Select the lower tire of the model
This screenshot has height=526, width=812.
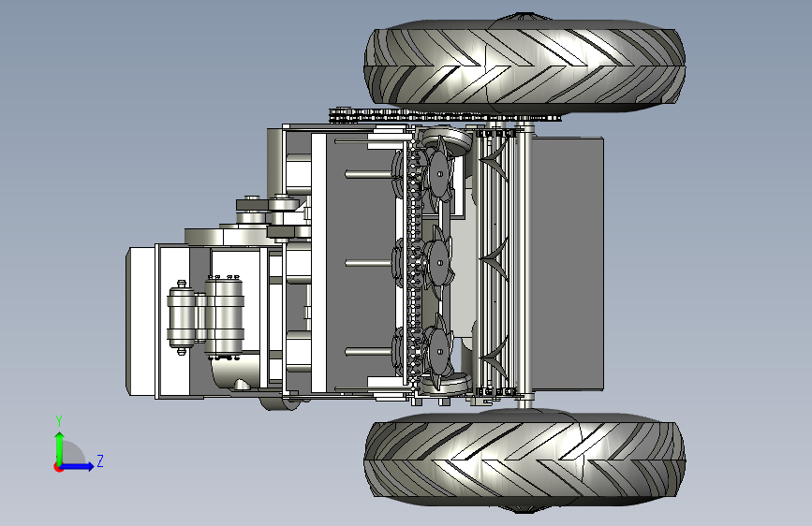tap(524, 460)
